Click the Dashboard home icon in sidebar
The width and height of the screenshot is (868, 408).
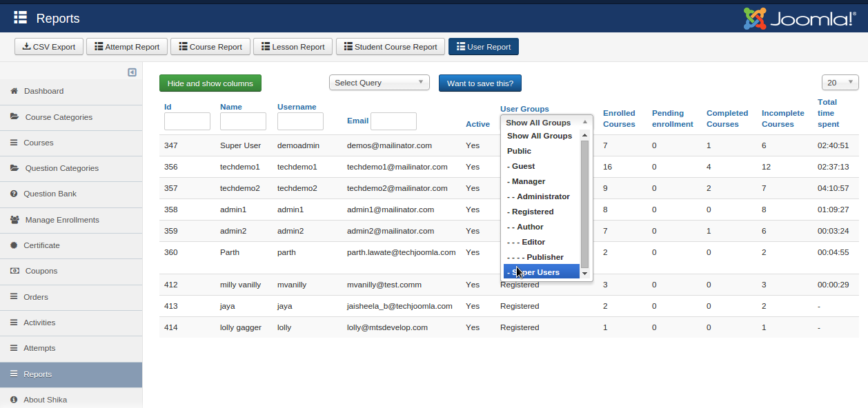pyautogui.click(x=14, y=91)
